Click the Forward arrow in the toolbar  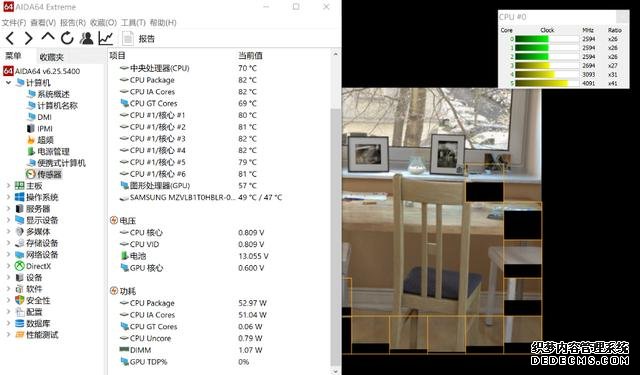[28, 38]
